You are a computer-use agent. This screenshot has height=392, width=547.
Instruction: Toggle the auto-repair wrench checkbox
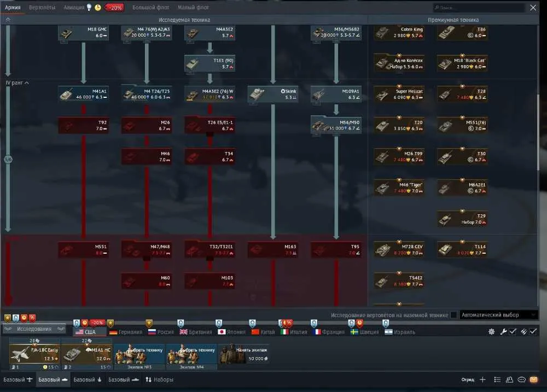[513, 332]
